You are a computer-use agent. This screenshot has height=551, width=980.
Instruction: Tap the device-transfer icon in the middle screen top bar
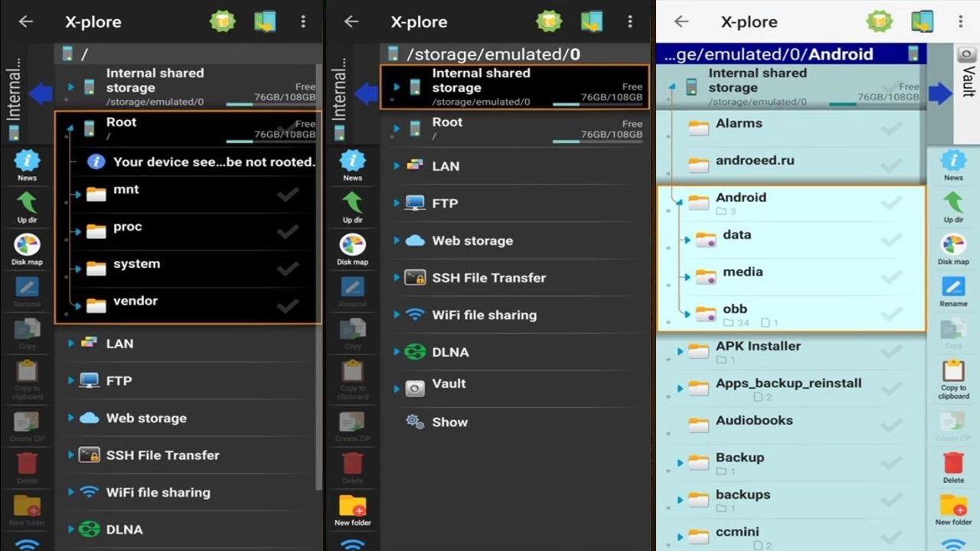pos(591,21)
